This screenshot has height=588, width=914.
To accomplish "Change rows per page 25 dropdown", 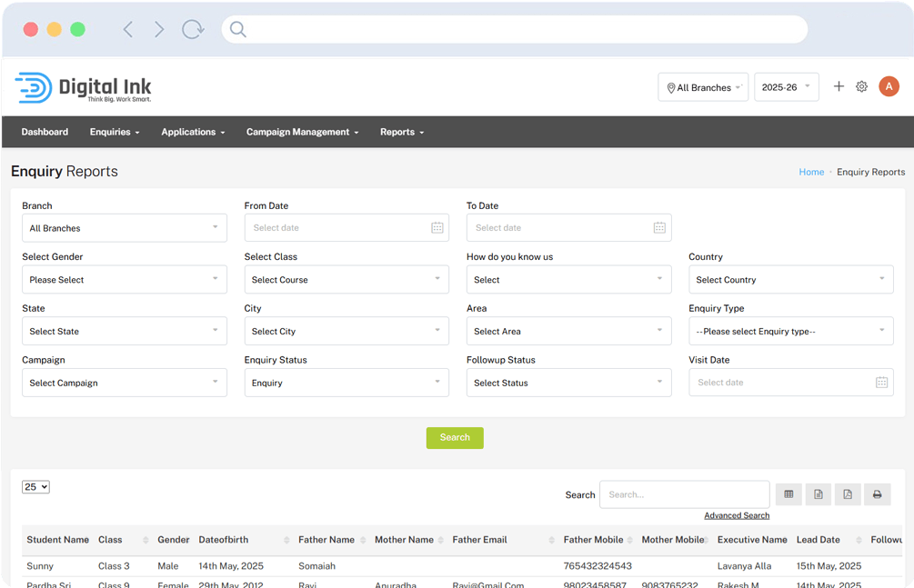I will click(35, 487).
